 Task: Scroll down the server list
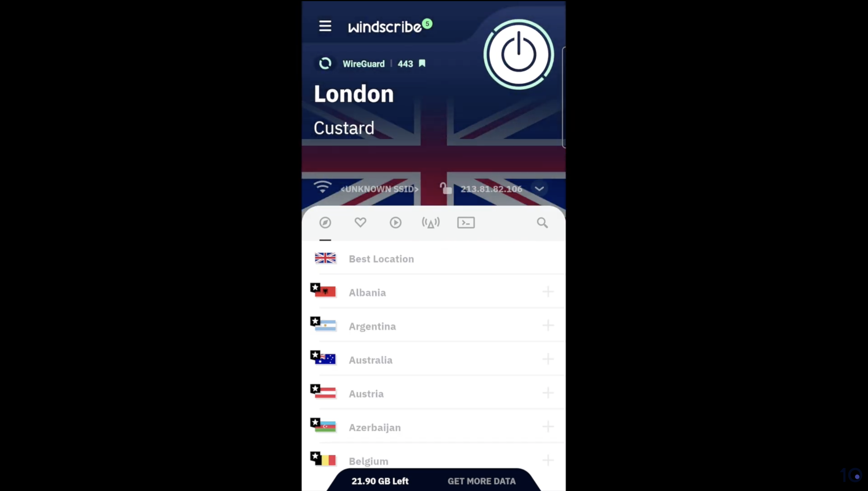433,357
